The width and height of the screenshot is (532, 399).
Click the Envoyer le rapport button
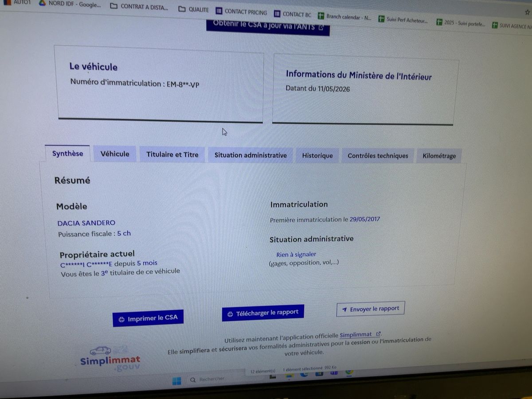pos(371,309)
